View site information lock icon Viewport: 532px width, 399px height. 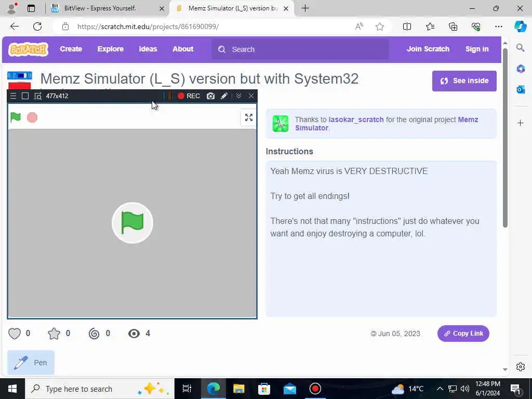pyautogui.click(x=65, y=26)
